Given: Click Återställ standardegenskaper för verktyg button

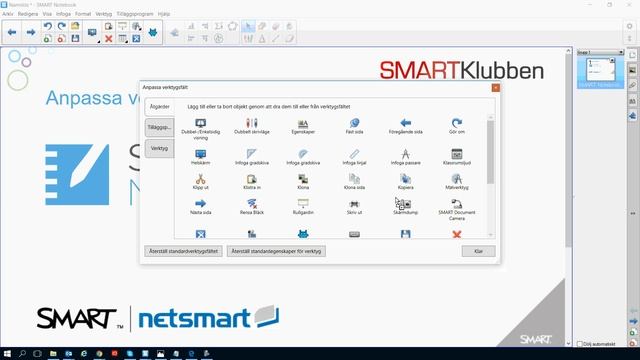Looking at the screenshot, I should [x=276, y=251].
